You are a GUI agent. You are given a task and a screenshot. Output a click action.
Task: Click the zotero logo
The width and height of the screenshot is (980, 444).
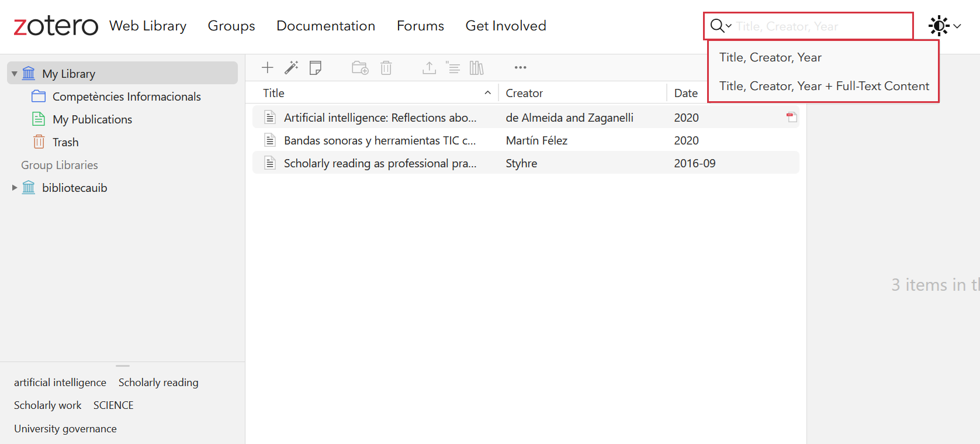click(x=56, y=26)
